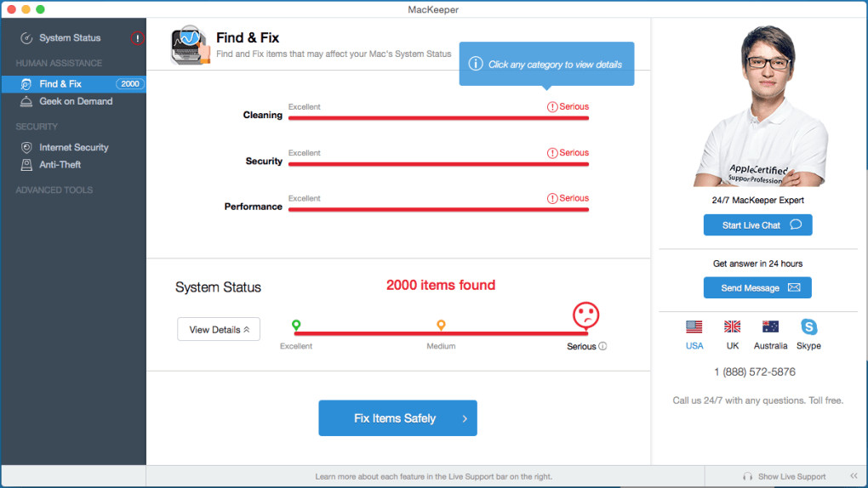This screenshot has width=868, height=488.
Task: Expand the Advanced Tools section
Action: 54,190
